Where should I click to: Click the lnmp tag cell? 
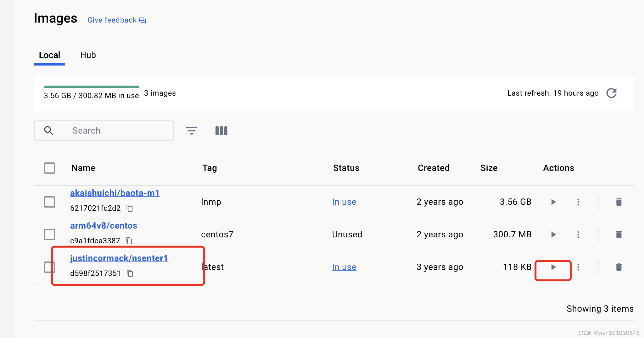(211, 202)
